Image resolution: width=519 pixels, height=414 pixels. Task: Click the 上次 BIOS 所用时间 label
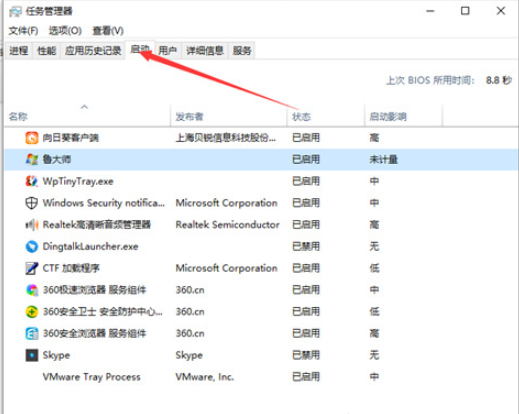coord(430,80)
